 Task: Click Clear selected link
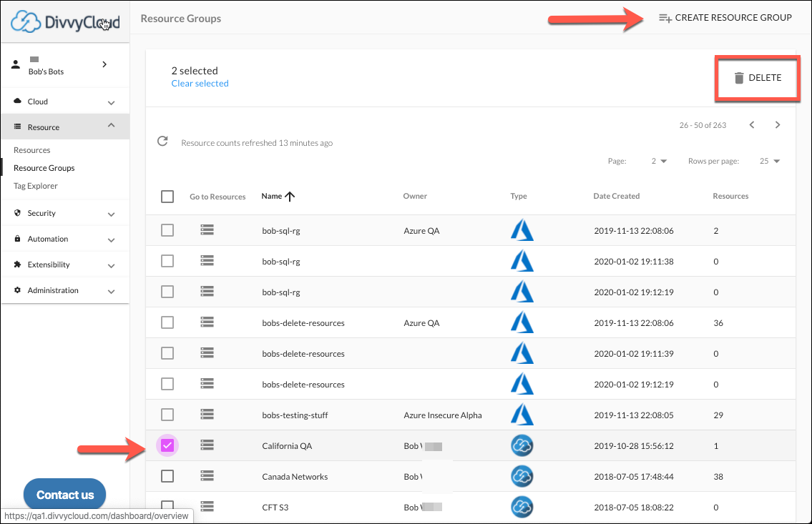point(200,83)
